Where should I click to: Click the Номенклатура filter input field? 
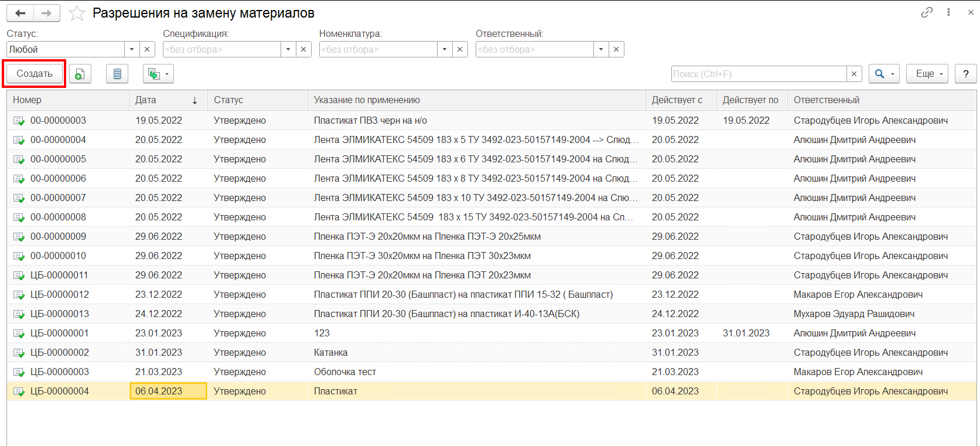pos(378,49)
